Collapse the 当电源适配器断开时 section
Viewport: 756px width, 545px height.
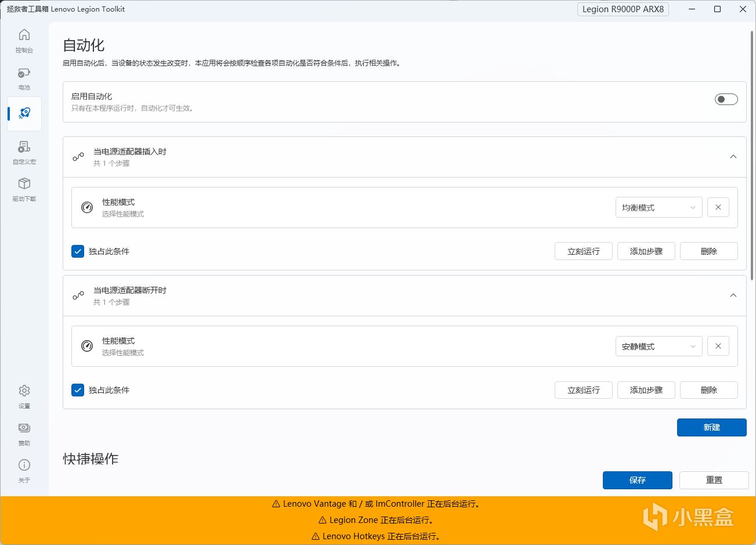(733, 295)
